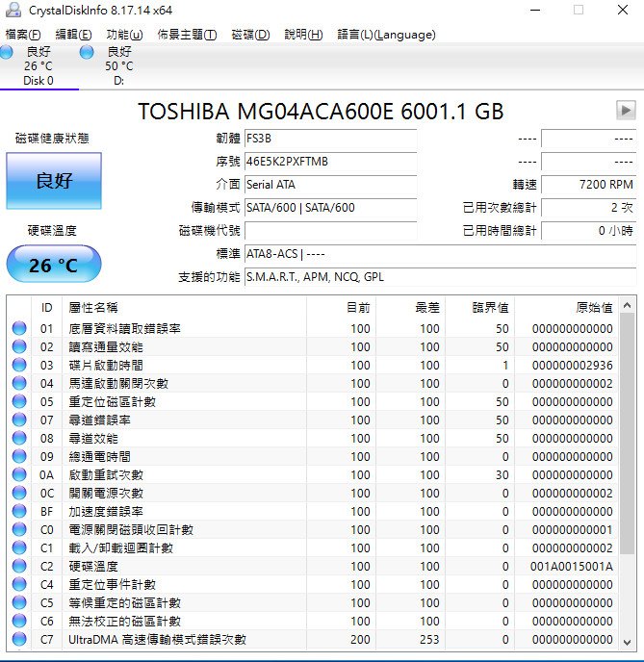Click the power on count field 2 次
The image size is (644, 662).
tap(589, 207)
